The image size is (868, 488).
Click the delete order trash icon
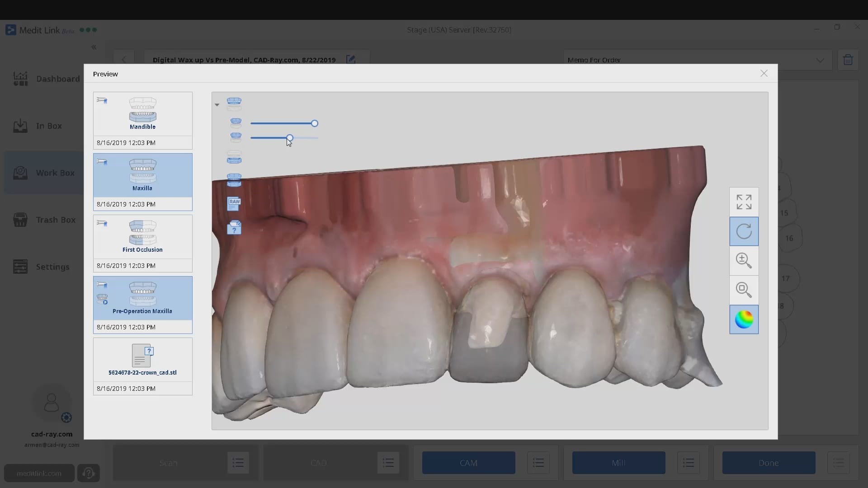[x=849, y=60]
